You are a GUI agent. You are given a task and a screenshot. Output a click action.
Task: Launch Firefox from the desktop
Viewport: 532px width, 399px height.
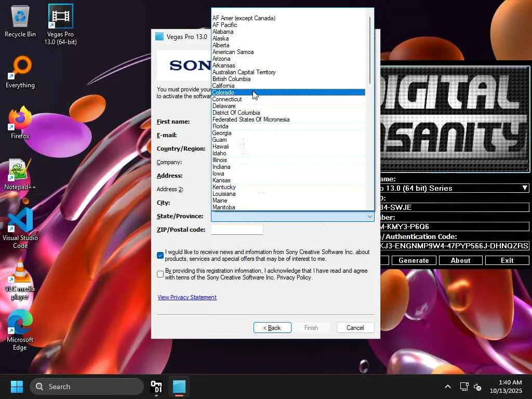pos(20,123)
